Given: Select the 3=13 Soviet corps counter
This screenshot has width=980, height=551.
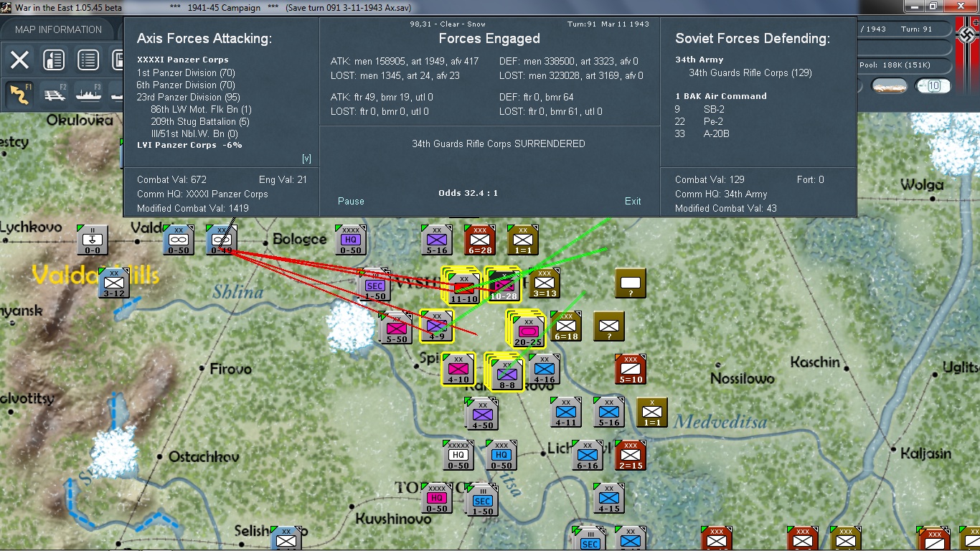Looking at the screenshot, I should (545, 282).
